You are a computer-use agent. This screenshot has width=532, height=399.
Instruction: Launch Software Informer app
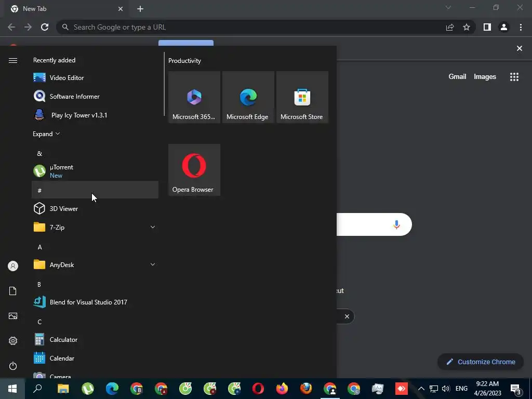(x=95, y=96)
